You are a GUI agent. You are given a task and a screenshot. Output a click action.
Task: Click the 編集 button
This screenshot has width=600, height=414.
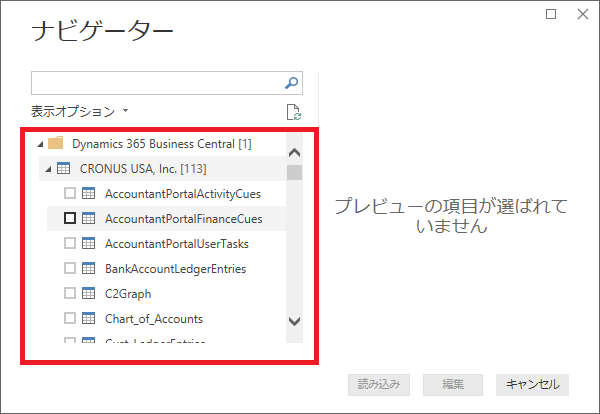point(453,385)
